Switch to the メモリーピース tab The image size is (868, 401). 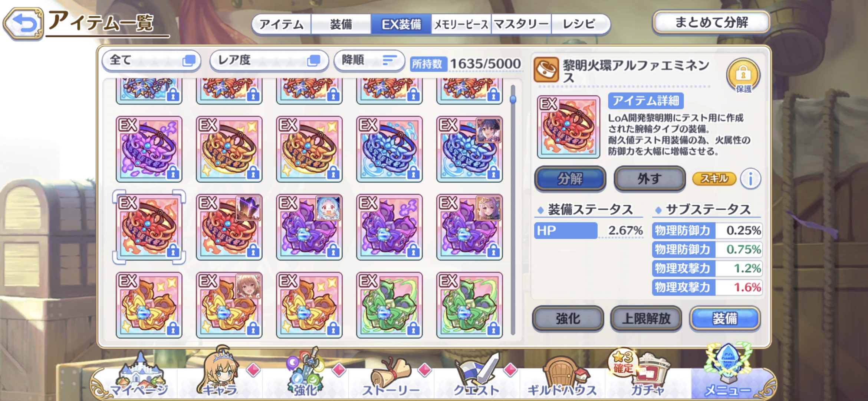pyautogui.click(x=461, y=25)
